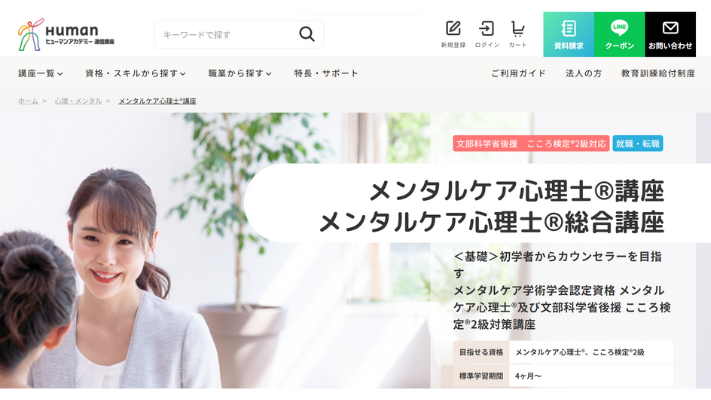
Task: Open the 教育訓練給付制度 link
Action: click(658, 73)
